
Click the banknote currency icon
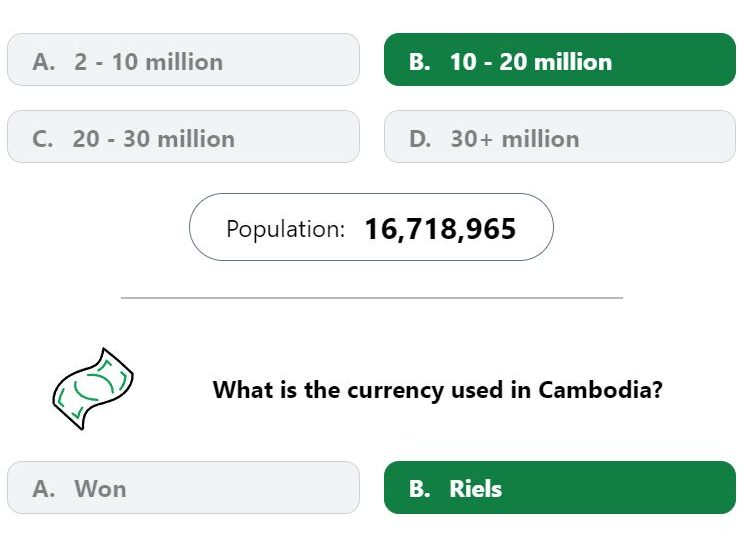pyautogui.click(x=93, y=389)
